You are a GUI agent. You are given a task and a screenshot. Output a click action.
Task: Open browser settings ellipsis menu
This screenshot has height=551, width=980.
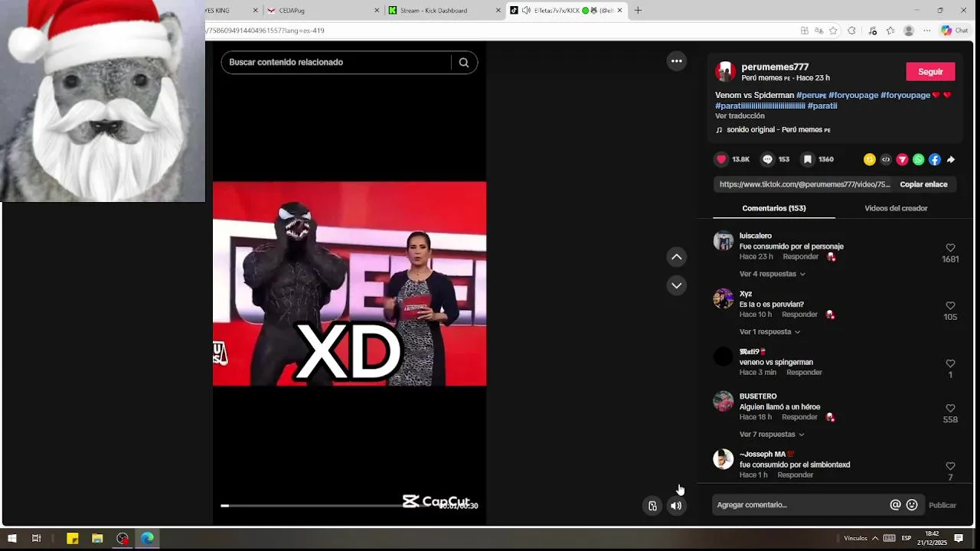[x=927, y=31]
